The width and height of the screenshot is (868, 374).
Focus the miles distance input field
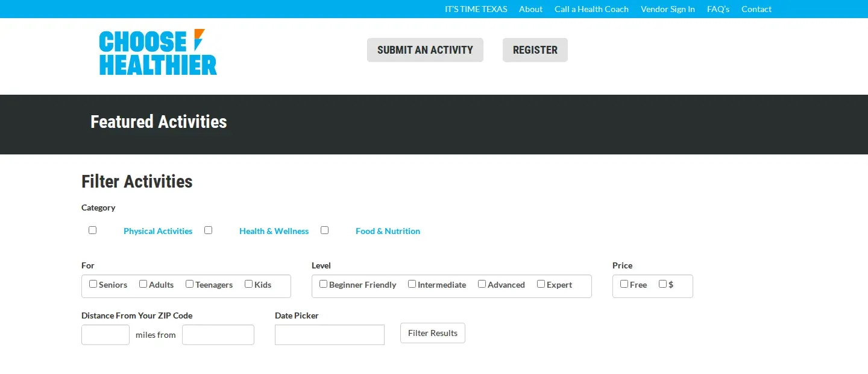point(105,335)
